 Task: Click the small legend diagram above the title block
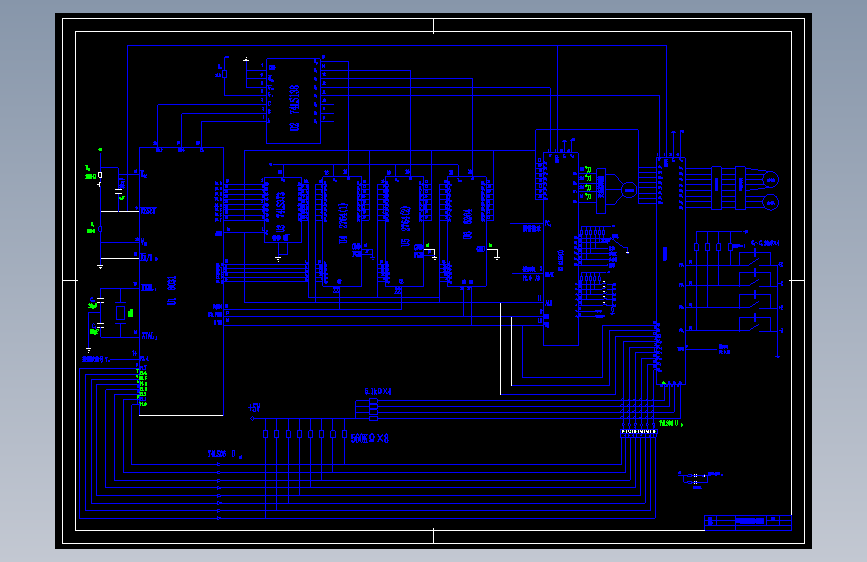699,480
